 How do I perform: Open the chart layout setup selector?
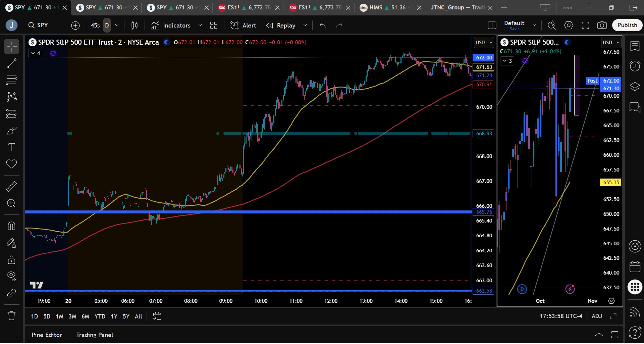(492, 25)
